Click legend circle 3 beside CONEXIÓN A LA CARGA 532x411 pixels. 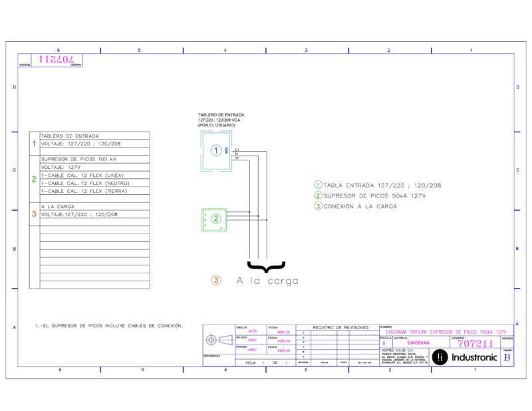(x=318, y=206)
